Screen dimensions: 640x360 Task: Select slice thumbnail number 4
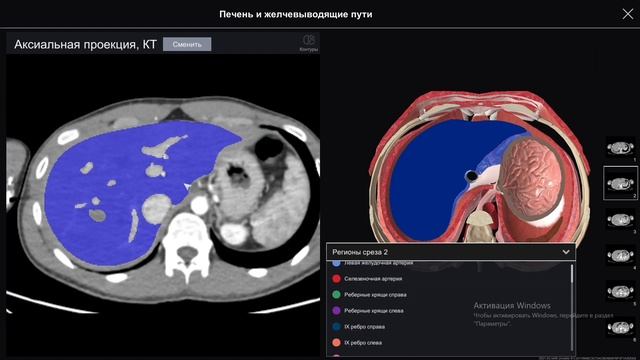click(620, 256)
